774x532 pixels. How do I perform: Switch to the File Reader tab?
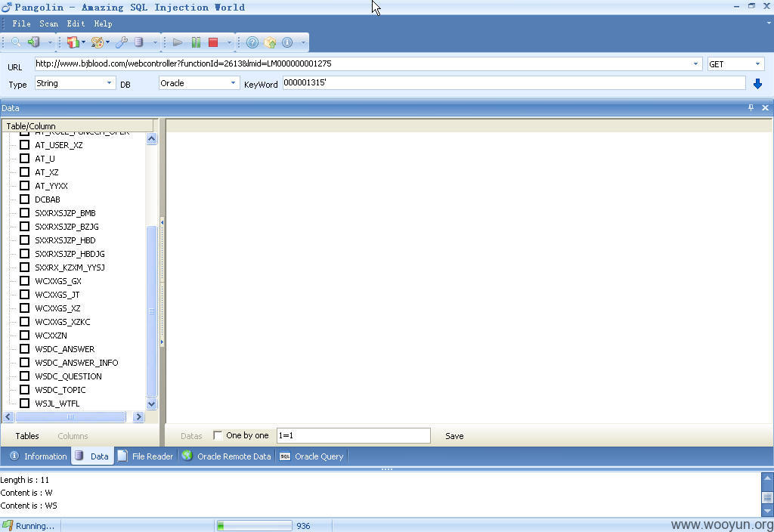[x=146, y=456]
